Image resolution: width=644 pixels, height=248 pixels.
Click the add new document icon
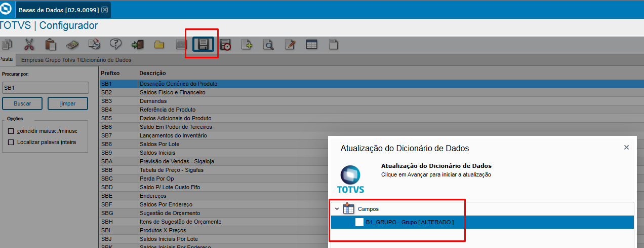tap(247, 45)
